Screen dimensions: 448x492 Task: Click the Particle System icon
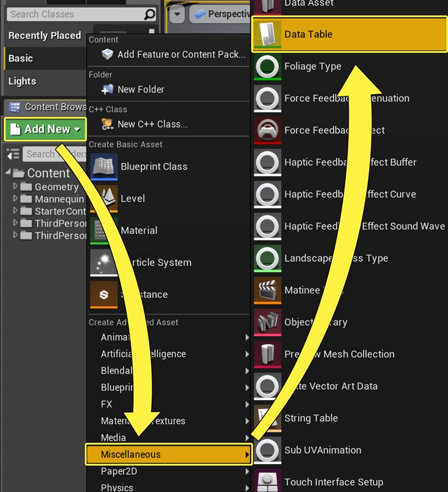point(104,262)
